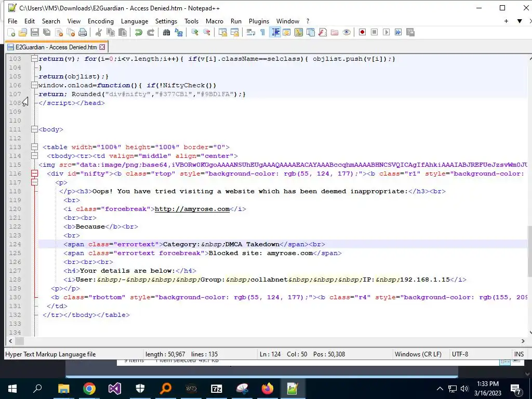Open Firefox from the taskbar

268,389
